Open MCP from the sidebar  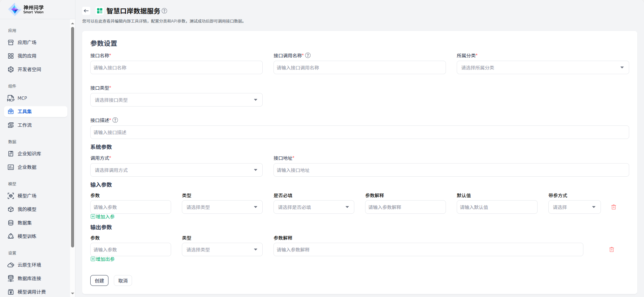pyautogui.click(x=22, y=98)
